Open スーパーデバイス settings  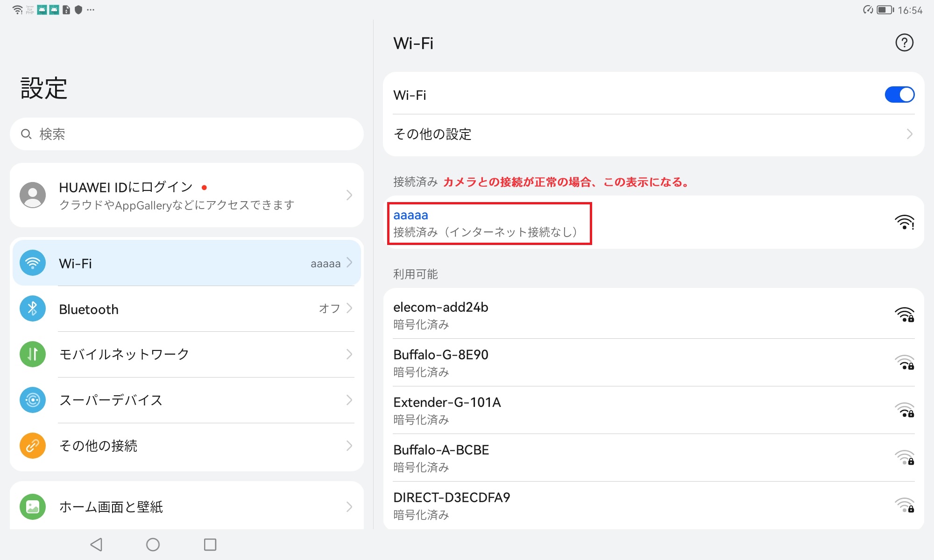(187, 400)
